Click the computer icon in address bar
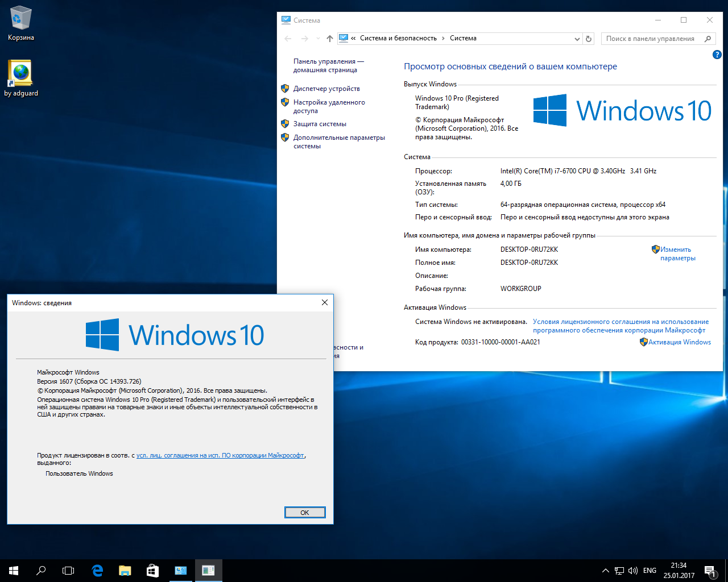 pyautogui.click(x=343, y=38)
